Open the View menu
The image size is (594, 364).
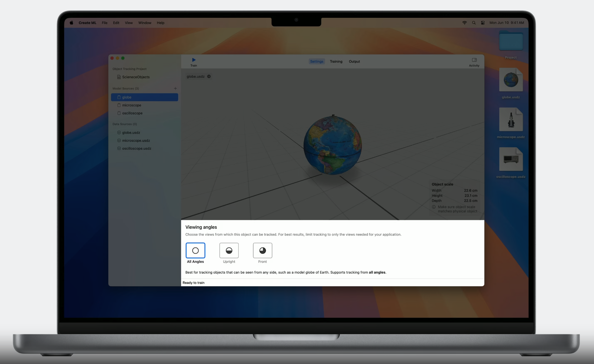click(129, 23)
